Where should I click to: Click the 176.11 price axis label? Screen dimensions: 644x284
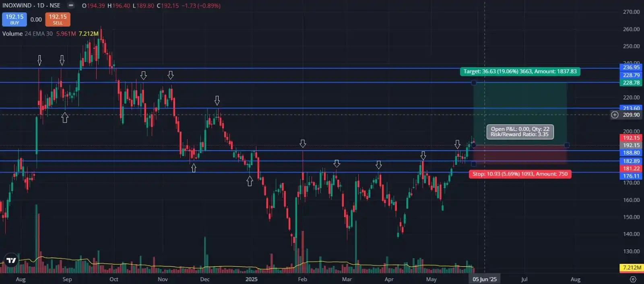pyautogui.click(x=631, y=176)
